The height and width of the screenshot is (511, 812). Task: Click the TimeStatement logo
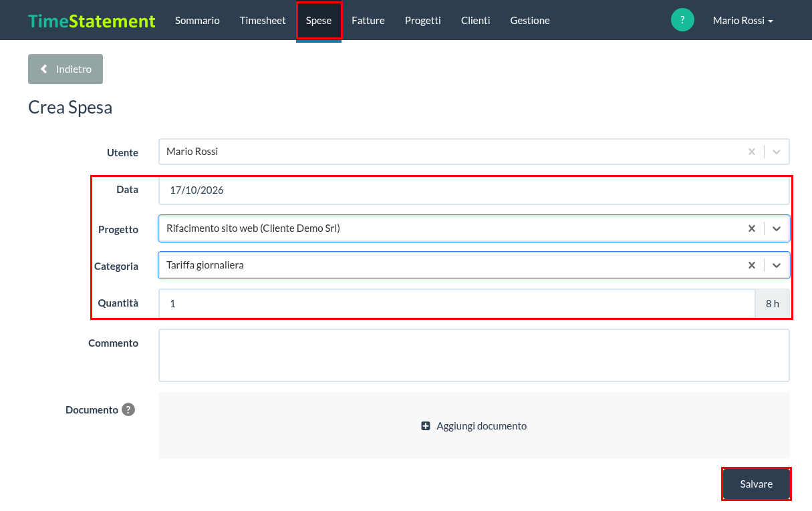click(x=92, y=21)
